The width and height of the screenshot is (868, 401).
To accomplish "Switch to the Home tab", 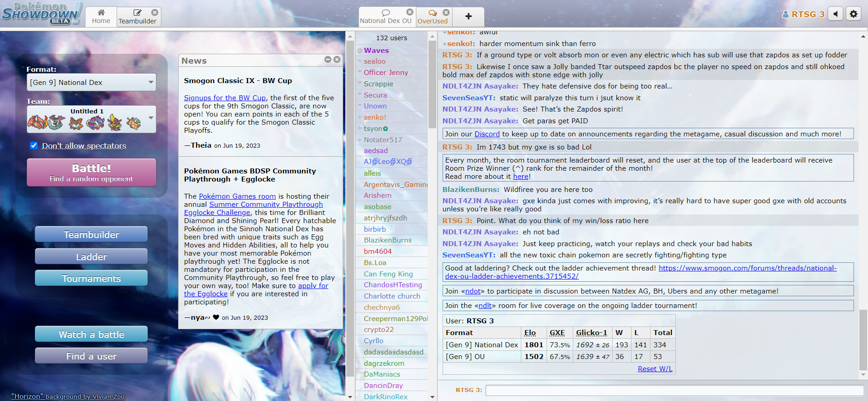I will click(101, 17).
